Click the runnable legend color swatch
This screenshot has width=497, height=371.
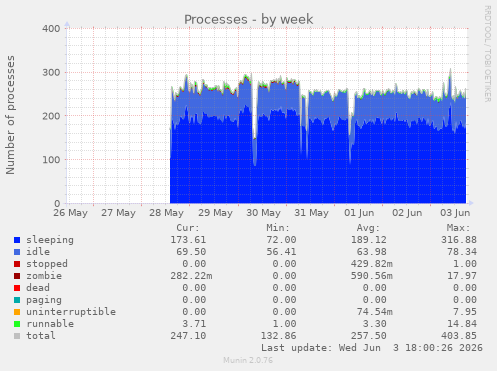point(17,324)
